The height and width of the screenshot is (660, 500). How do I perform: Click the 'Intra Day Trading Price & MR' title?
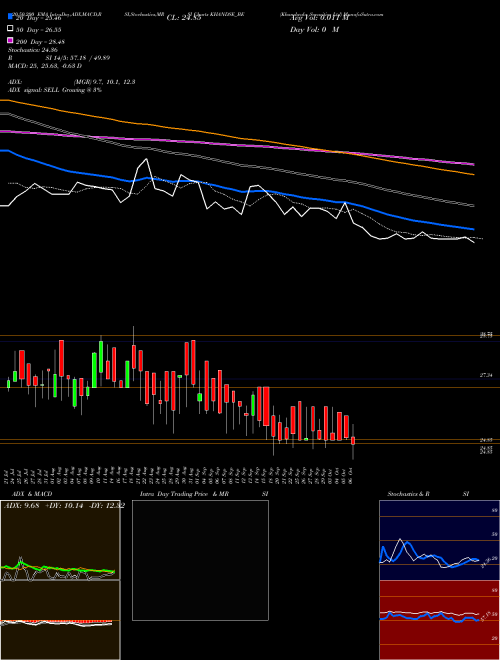(184, 494)
